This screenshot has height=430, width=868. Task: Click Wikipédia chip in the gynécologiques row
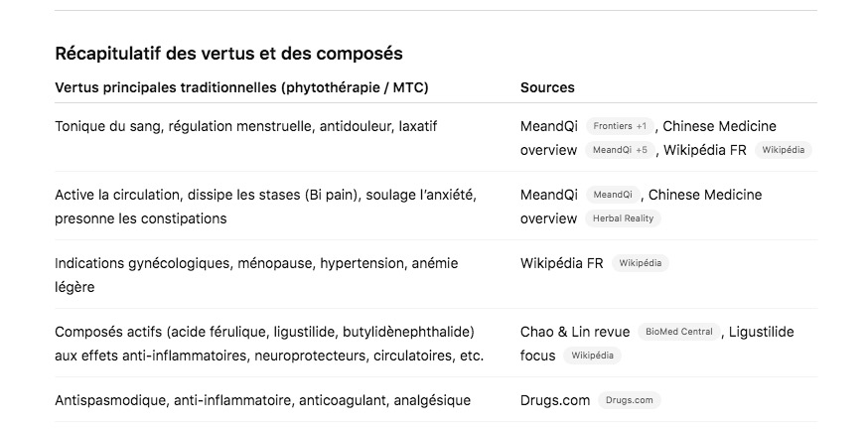click(x=640, y=263)
